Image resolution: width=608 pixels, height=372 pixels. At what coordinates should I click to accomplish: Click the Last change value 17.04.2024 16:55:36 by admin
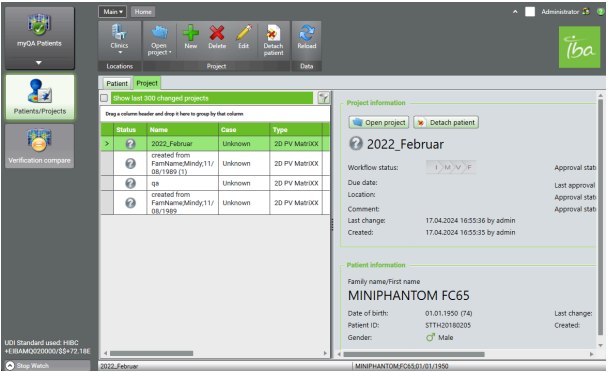(x=470, y=220)
